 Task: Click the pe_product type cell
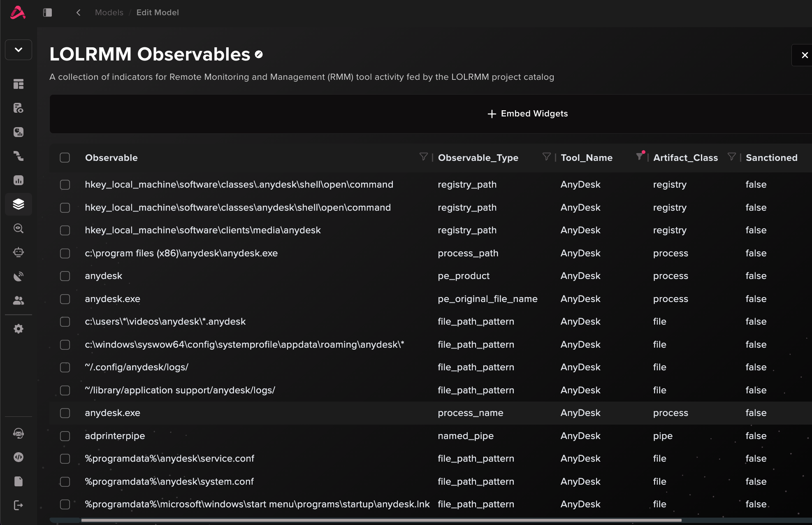pyautogui.click(x=464, y=276)
